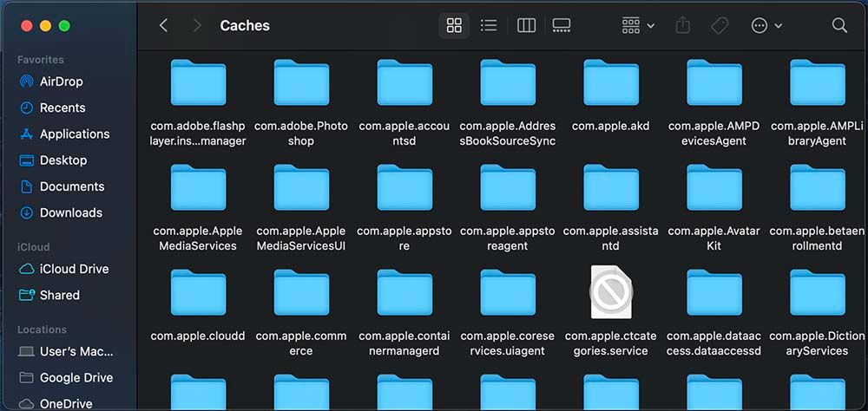Screen dimensions: 868x411
Task: Click the iCloud sidebar section header
Action: tap(33, 247)
